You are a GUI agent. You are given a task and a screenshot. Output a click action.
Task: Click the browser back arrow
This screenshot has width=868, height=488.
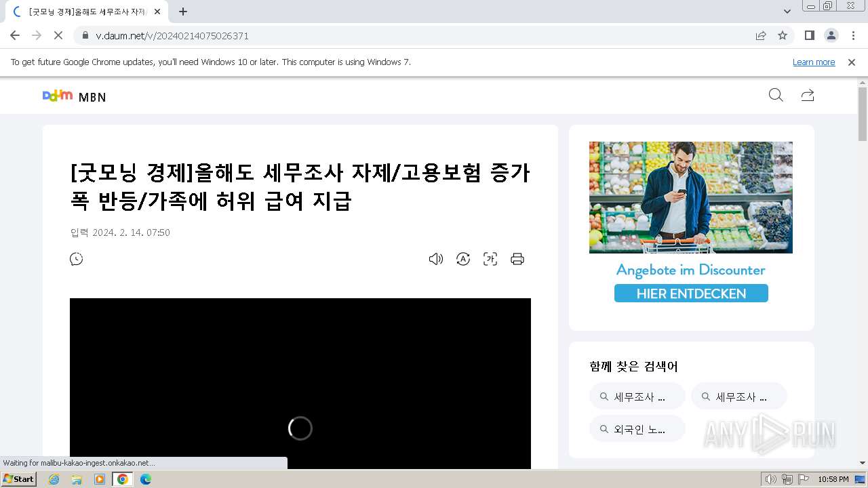[15, 35]
